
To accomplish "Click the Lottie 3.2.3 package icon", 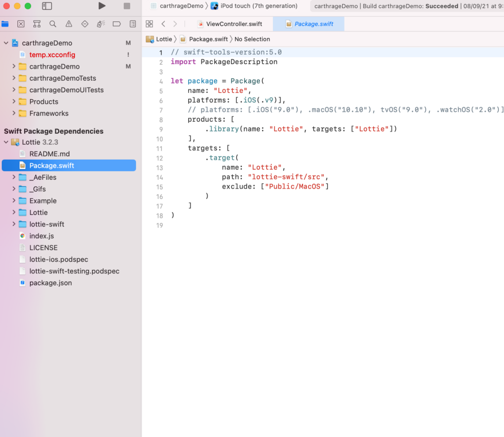I will point(15,142).
